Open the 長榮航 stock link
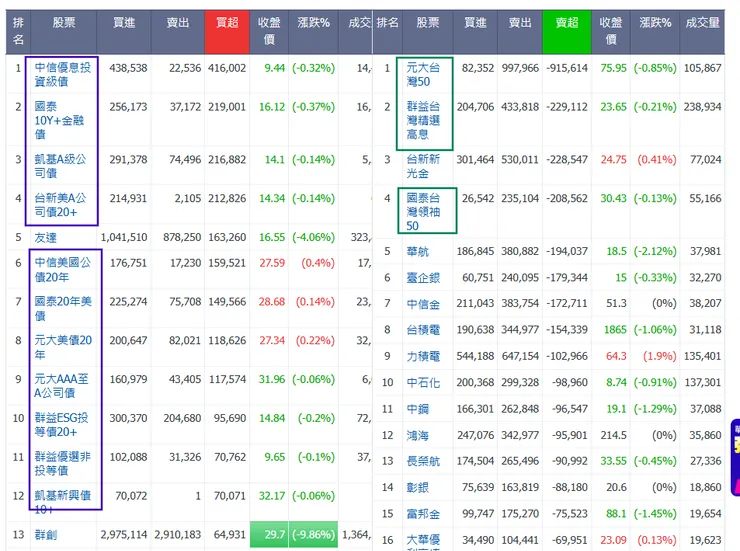740x551 pixels. point(423,461)
